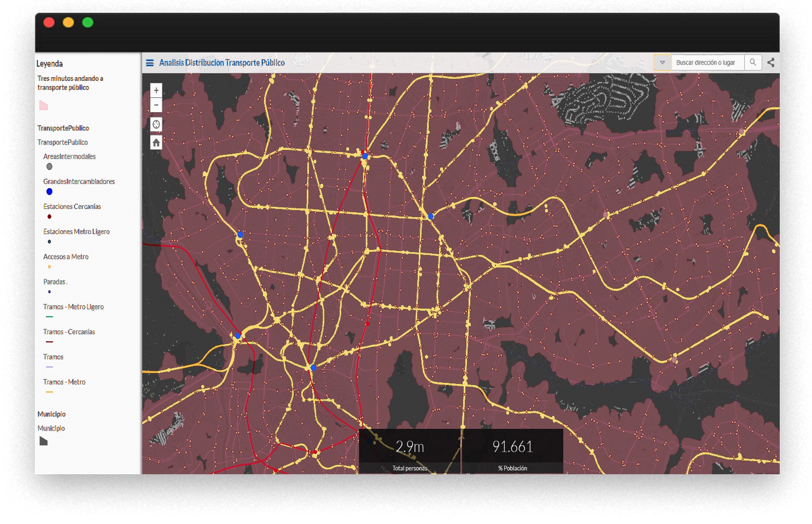Viewport: 812px width, 524px height.
Task: Select the 'Estaciones Cercanías' legend entry
Action: pos(72,207)
